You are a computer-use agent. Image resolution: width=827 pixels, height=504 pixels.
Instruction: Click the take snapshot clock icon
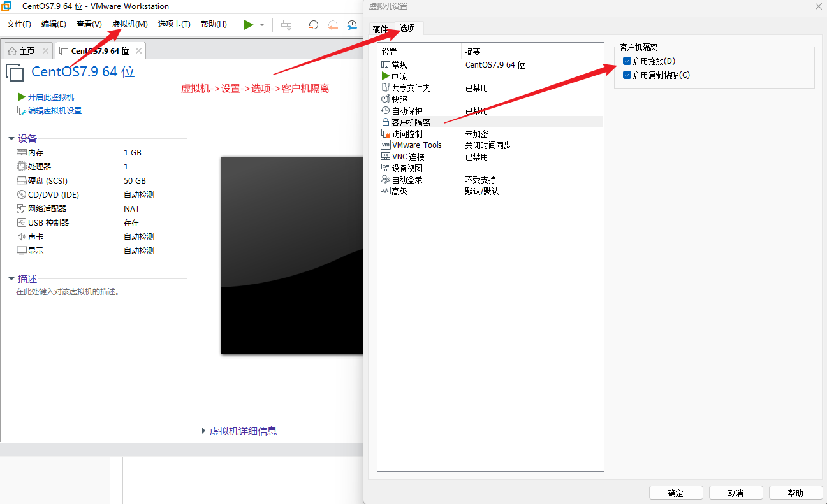point(314,25)
